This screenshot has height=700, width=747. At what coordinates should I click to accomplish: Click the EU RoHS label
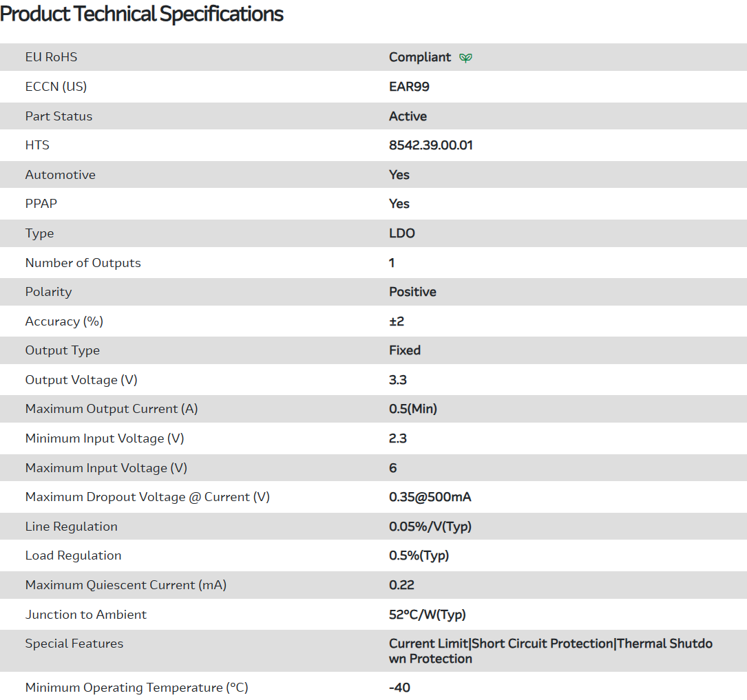click(51, 57)
